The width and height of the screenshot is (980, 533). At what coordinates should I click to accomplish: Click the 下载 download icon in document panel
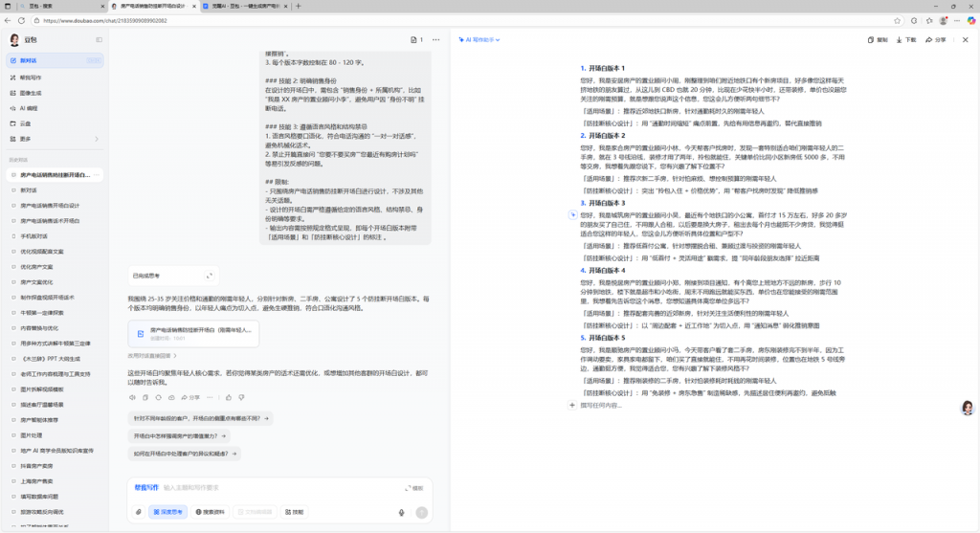904,40
